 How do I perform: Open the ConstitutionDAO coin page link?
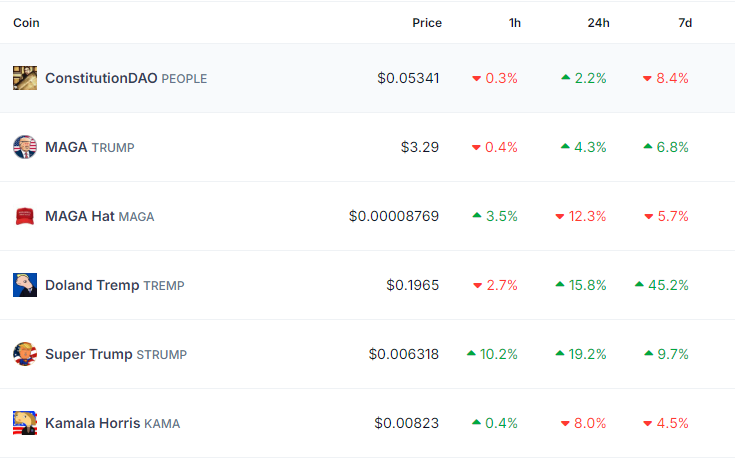[x=101, y=78]
